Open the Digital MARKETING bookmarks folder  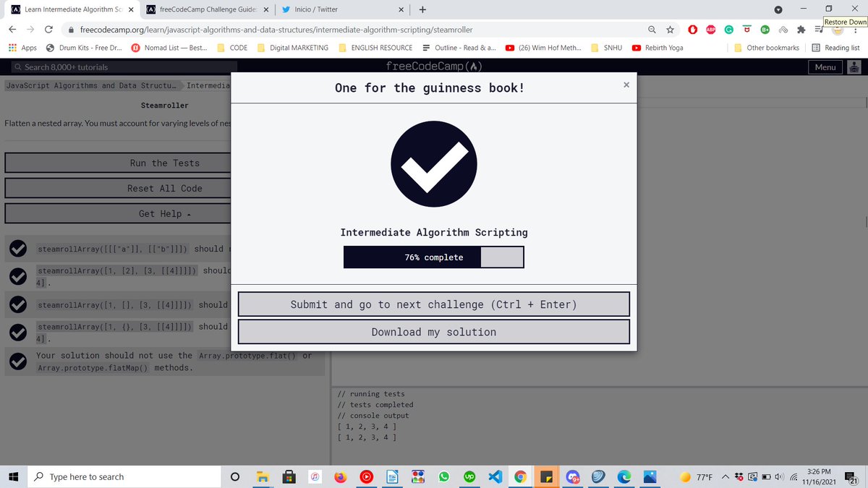tap(292, 48)
